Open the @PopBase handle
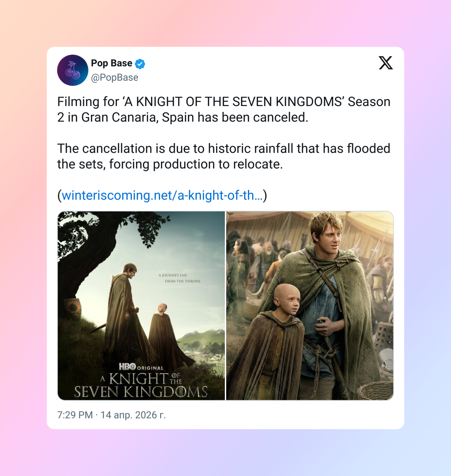The height and width of the screenshot is (476, 451). pos(115,77)
